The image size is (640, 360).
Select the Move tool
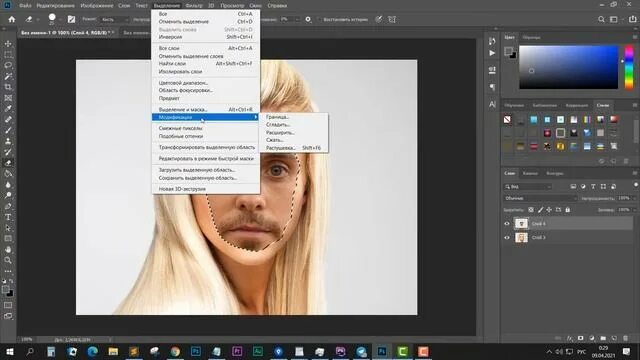click(8, 44)
